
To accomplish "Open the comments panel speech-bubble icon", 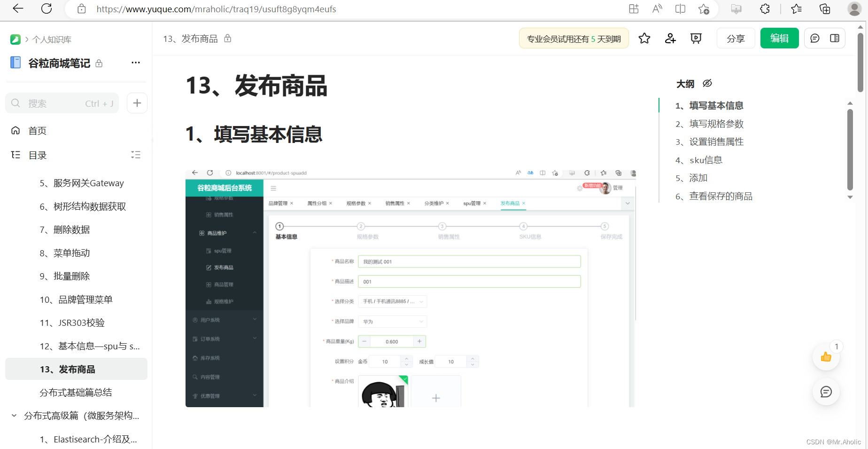I will 815,38.
